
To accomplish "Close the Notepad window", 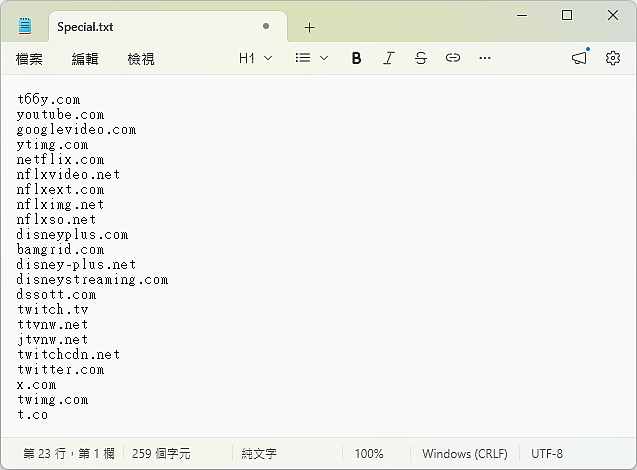I will [613, 15].
